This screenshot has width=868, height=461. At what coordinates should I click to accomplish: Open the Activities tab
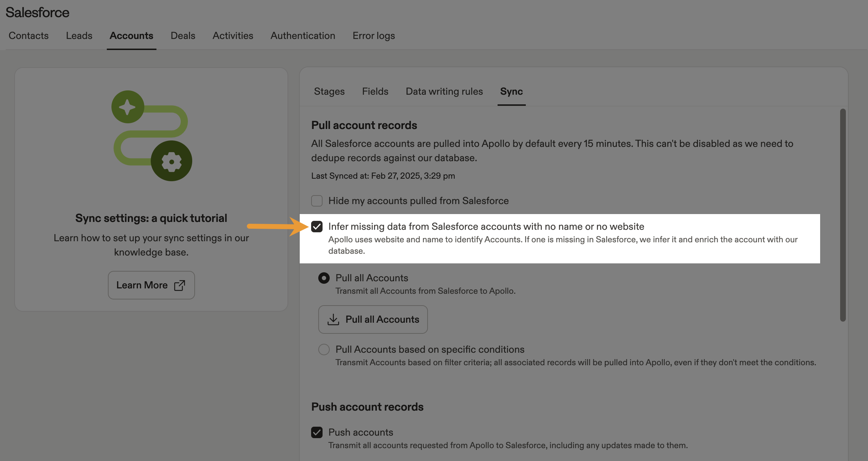[x=233, y=36]
